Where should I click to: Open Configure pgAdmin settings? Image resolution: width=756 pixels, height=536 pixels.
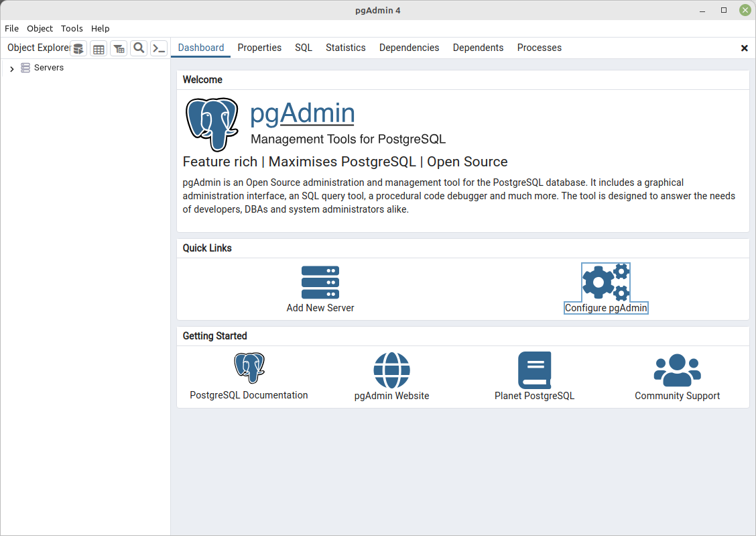[605, 282]
